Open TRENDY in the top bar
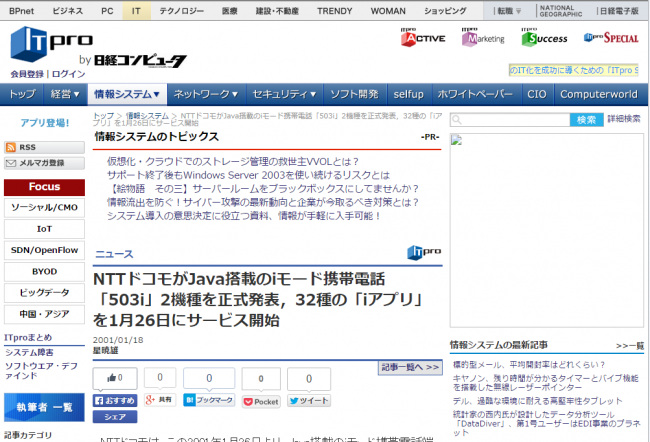The width and height of the screenshot is (650, 442). (335, 11)
